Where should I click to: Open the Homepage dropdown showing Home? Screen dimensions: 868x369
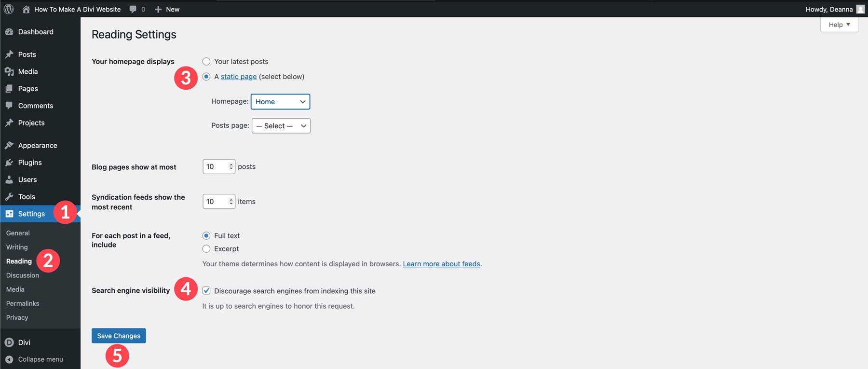point(280,102)
